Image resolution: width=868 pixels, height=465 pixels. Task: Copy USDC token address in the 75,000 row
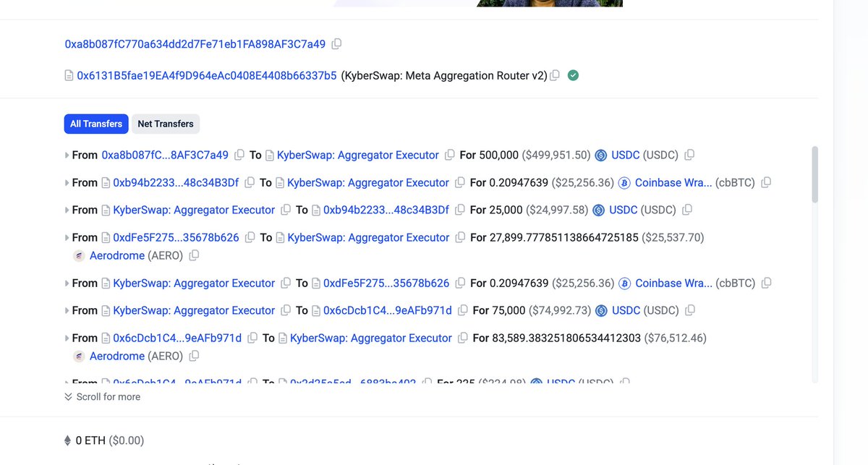[690, 310]
